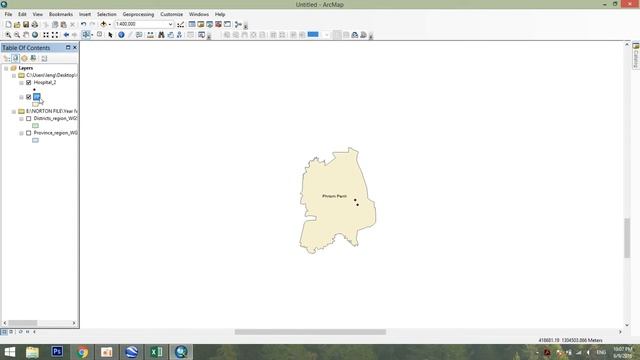The height and width of the screenshot is (360, 640).
Task: Open the Measure tool
Action: pyautogui.click(x=151, y=35)
